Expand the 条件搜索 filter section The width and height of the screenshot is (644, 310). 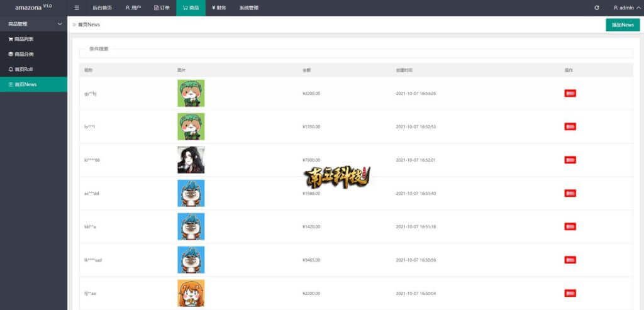click(99, 48)
